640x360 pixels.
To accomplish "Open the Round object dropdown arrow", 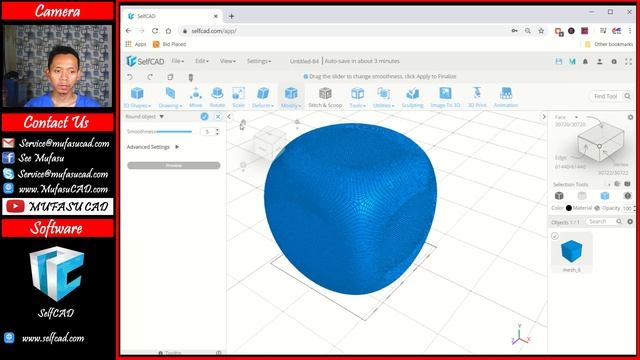I will [x=162, y=117].
